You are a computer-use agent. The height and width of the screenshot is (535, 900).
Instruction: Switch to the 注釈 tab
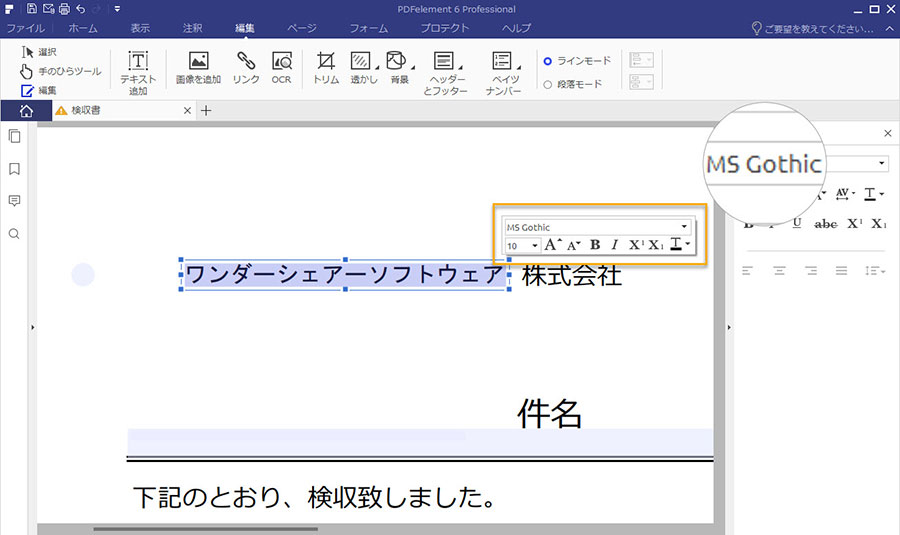pyautogui.click(x=192, y=28)
